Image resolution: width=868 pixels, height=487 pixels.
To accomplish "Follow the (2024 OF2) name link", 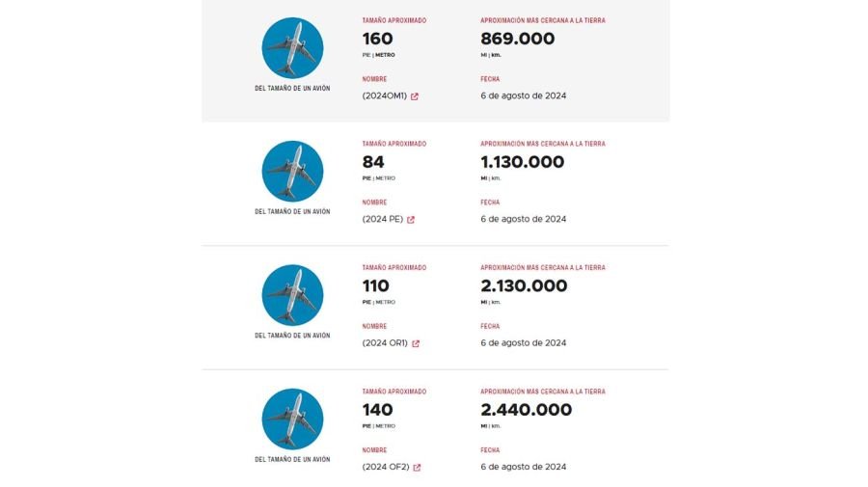I will pos(386,468).
